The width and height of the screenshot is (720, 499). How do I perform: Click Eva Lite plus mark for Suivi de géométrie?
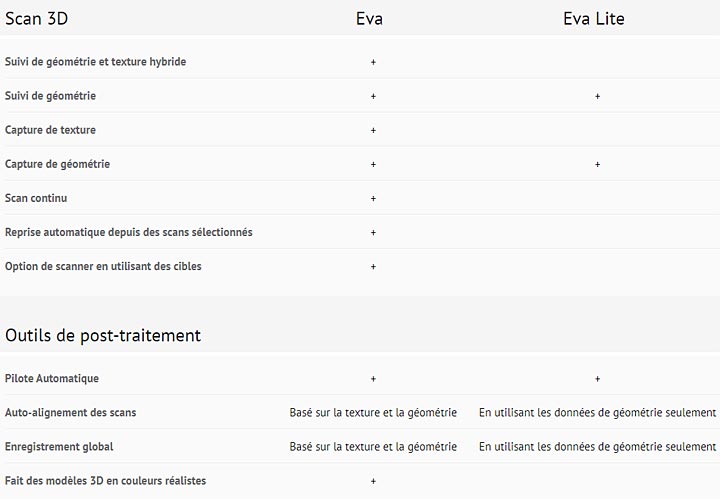pyautogui.click(x=597, y=96)
